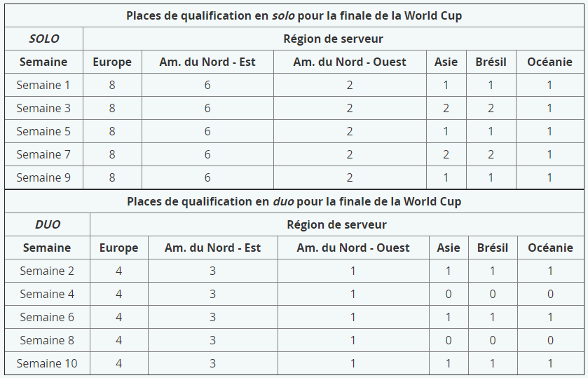Select the Semaine 8 row label

pos(47,340)
